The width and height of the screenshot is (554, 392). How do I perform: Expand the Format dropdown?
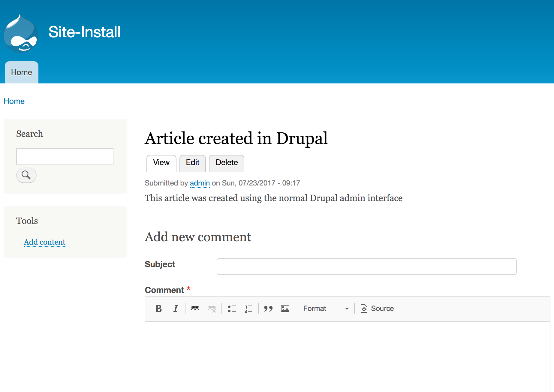326,309
